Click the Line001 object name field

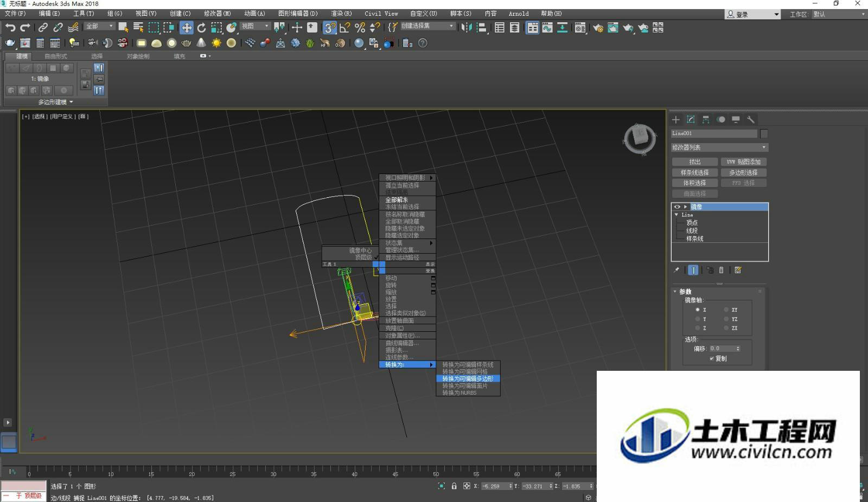point(714,133)
